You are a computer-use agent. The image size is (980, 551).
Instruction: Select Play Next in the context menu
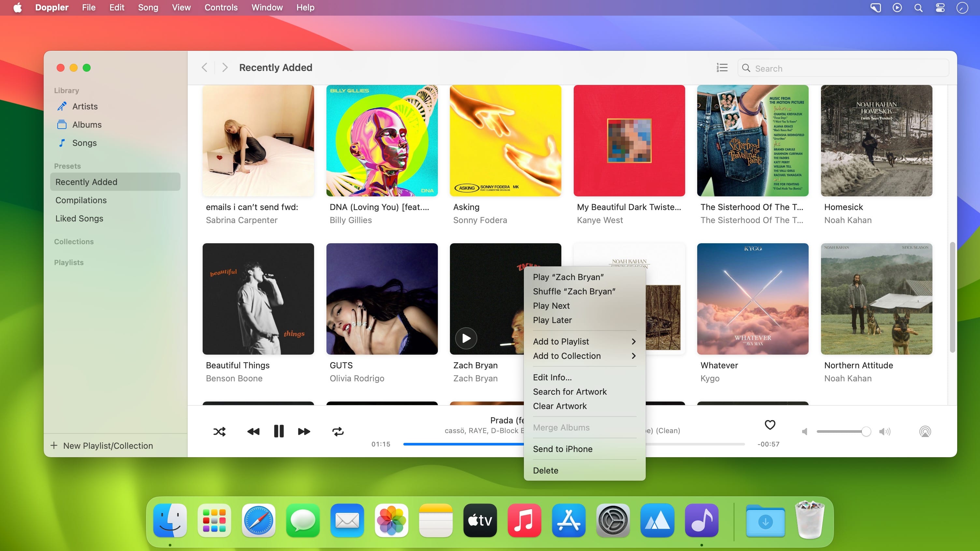pyautogui.click(x=584, y=306)
